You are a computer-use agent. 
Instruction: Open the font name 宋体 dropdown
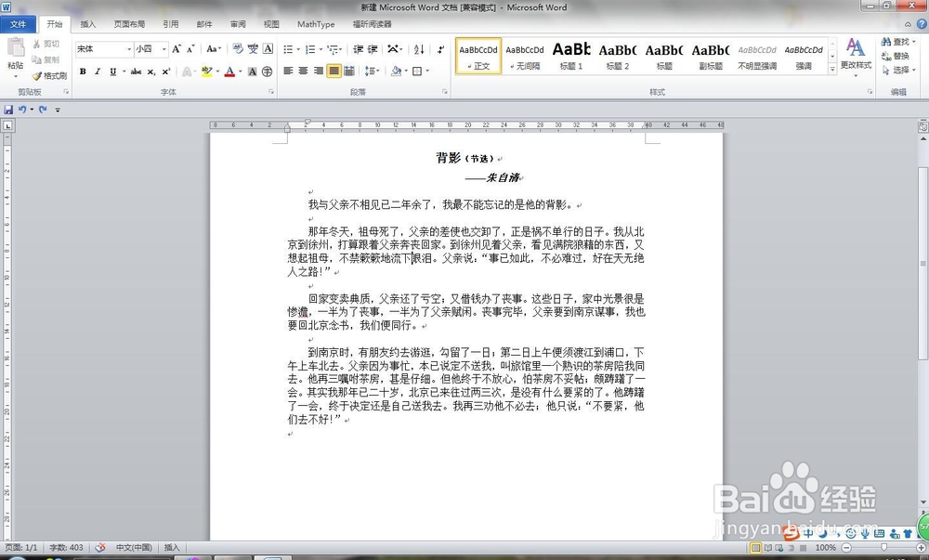click(x=129, y=49)
